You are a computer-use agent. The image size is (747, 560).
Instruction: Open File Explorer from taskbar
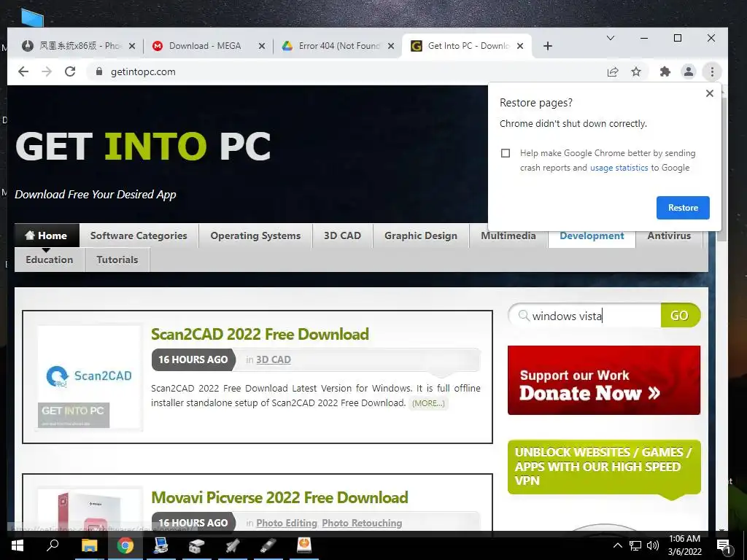click(89, 545)
